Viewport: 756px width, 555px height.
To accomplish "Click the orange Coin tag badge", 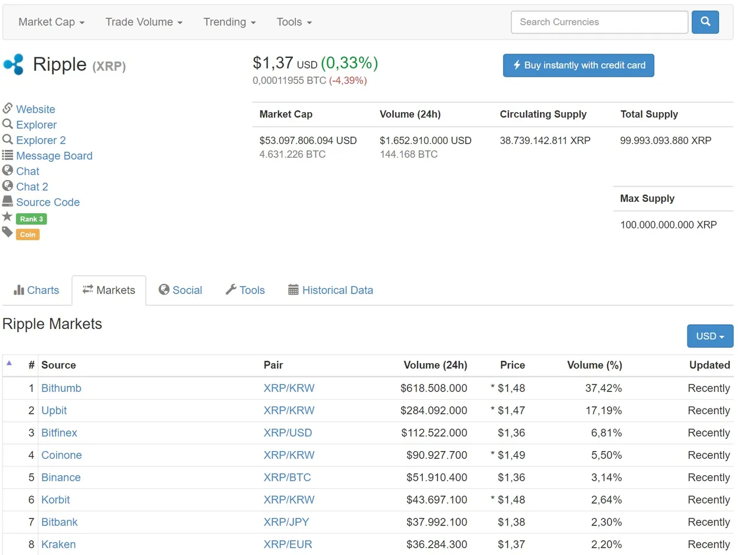I will pos(28,234).
